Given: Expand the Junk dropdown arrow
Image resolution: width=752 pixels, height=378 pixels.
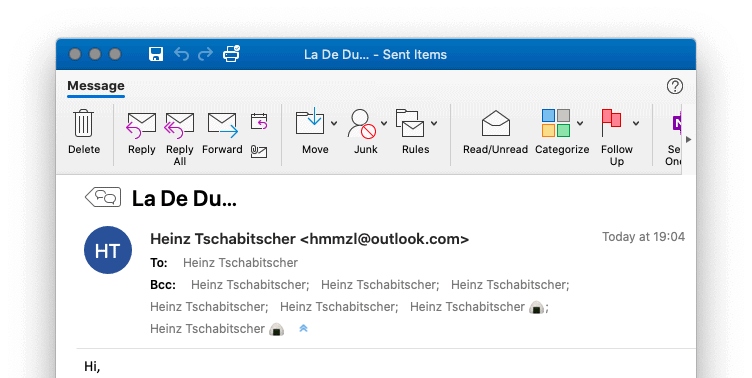Looking at the screenshot, I should [384, 123].
